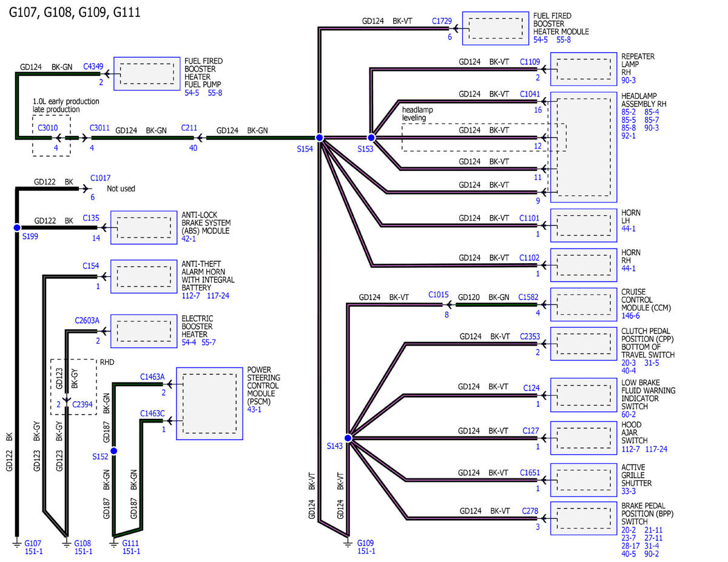Open the 60-2 low brake fluid link
Viewport: 728px width, 562px height.
coord(629,415)
